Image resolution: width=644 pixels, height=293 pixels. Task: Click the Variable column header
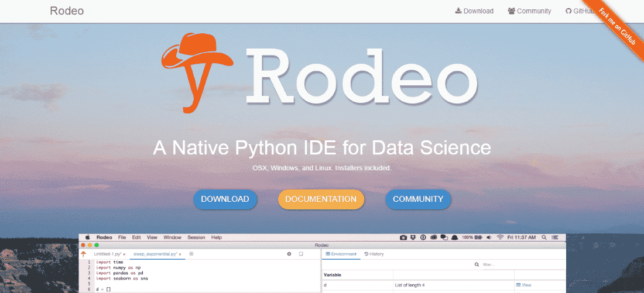click(333, 274)
